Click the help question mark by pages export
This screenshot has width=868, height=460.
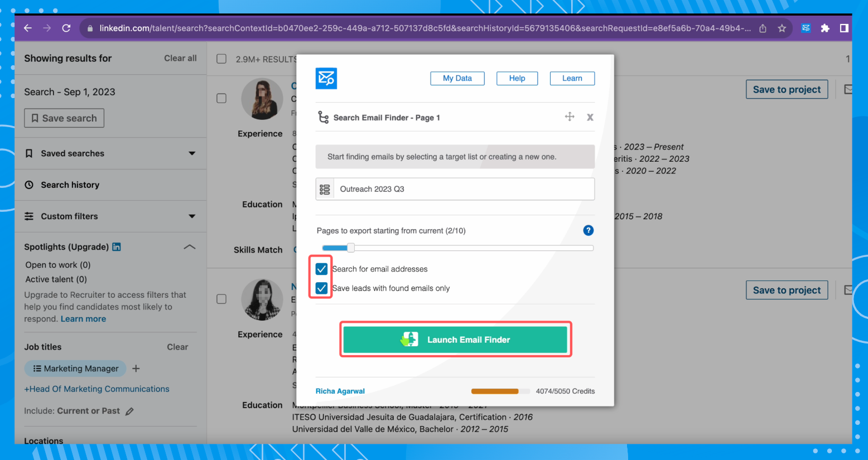click(x=589, y=230)
